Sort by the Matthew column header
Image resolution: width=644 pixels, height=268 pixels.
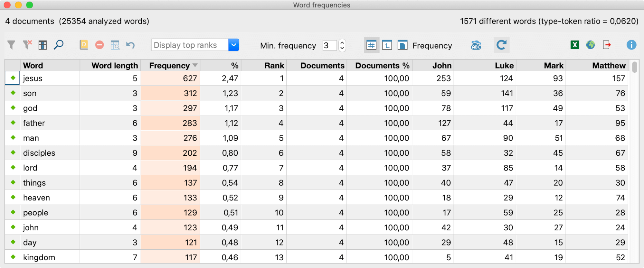coord(609,66)
